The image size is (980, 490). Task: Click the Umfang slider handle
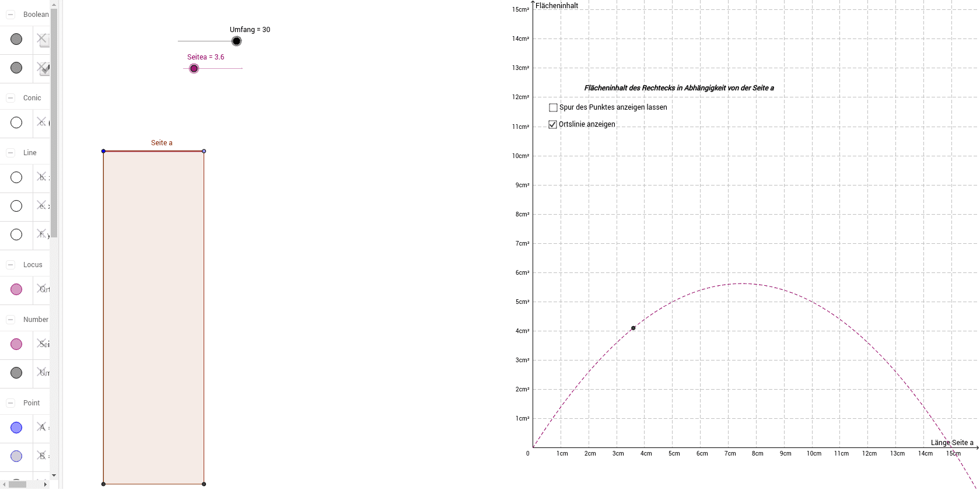[236, 41]
